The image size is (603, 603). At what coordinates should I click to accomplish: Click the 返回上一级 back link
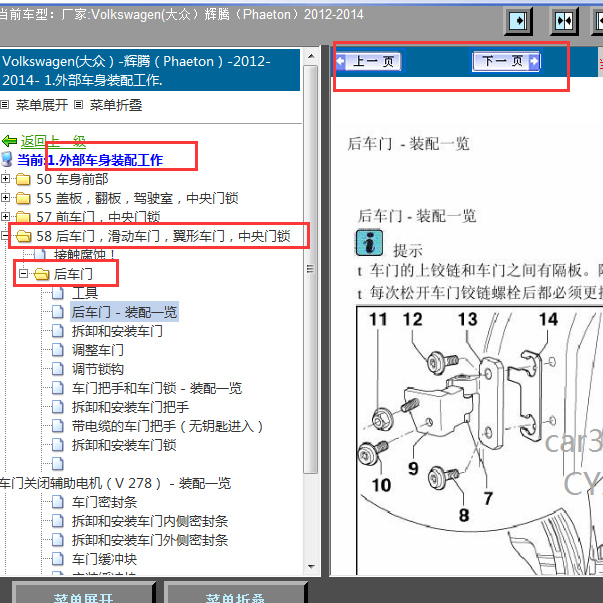pyautogui.click(x=53, y=141)
